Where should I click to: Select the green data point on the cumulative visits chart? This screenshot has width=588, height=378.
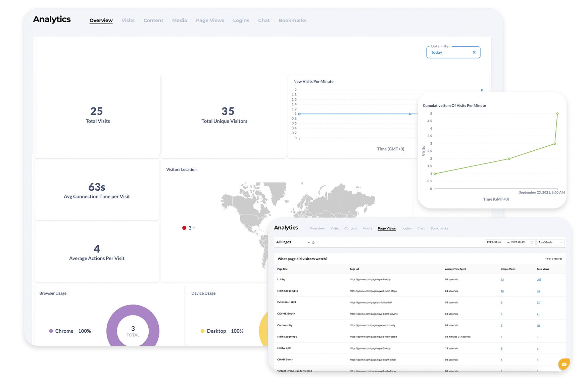point(557,114)
